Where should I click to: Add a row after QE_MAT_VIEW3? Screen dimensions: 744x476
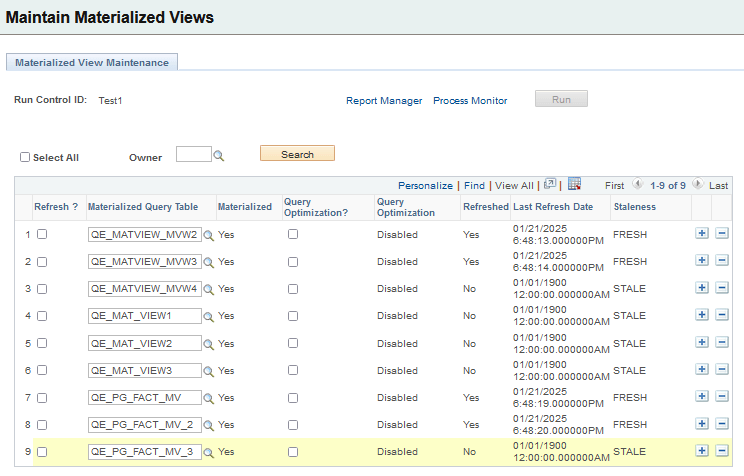point(702,369)
